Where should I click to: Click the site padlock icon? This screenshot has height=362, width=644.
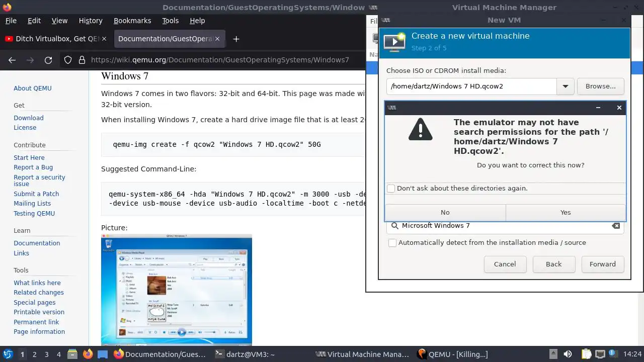tap(82, 60)
